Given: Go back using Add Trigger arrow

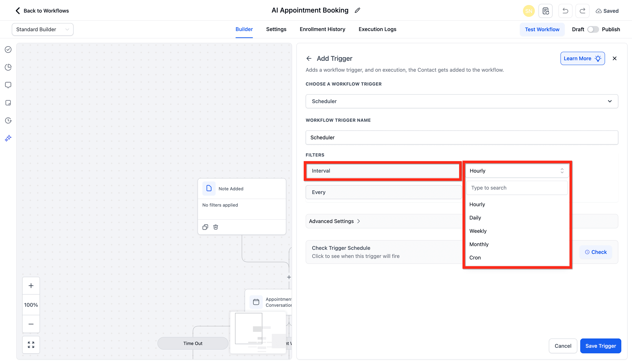Looking at the screenshot, I should (309, 59).
